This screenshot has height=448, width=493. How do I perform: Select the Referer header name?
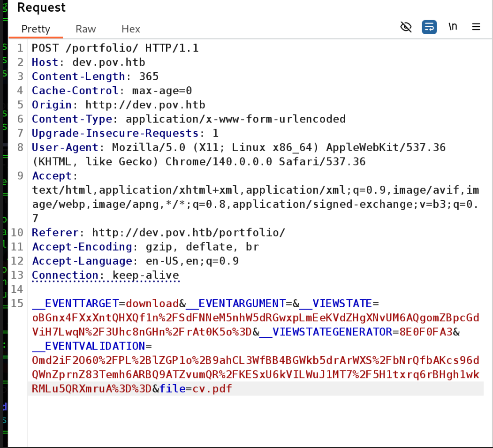55,233
